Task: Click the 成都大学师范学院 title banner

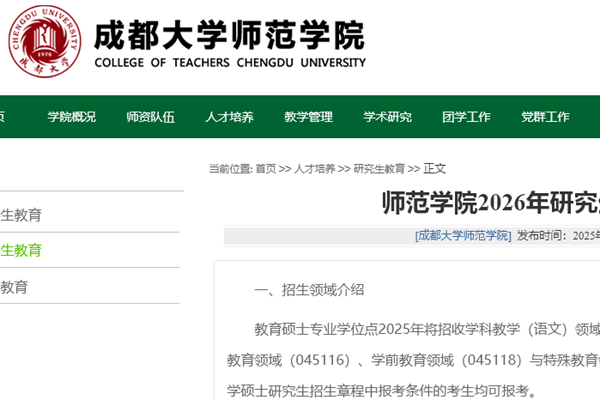Action: 230,35
